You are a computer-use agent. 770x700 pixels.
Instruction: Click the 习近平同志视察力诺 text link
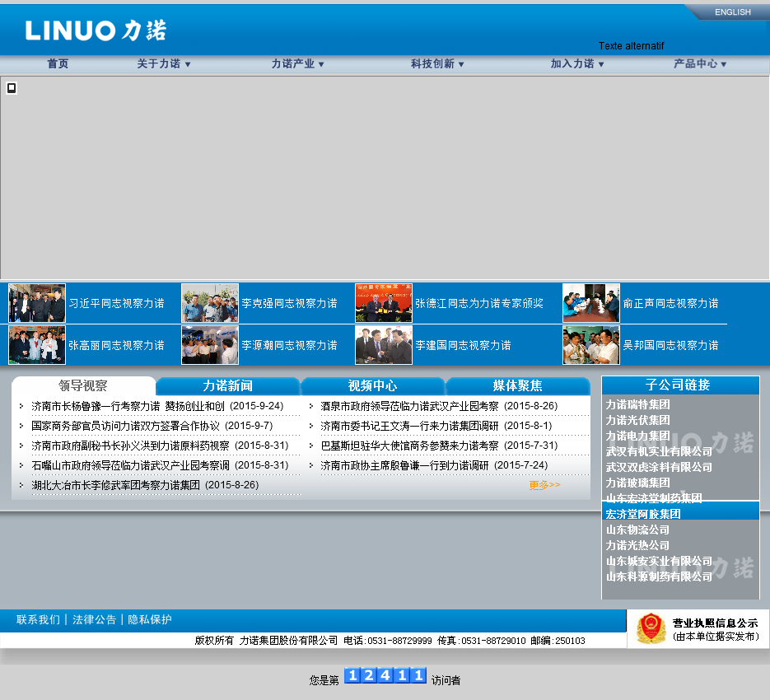point(116,303)
